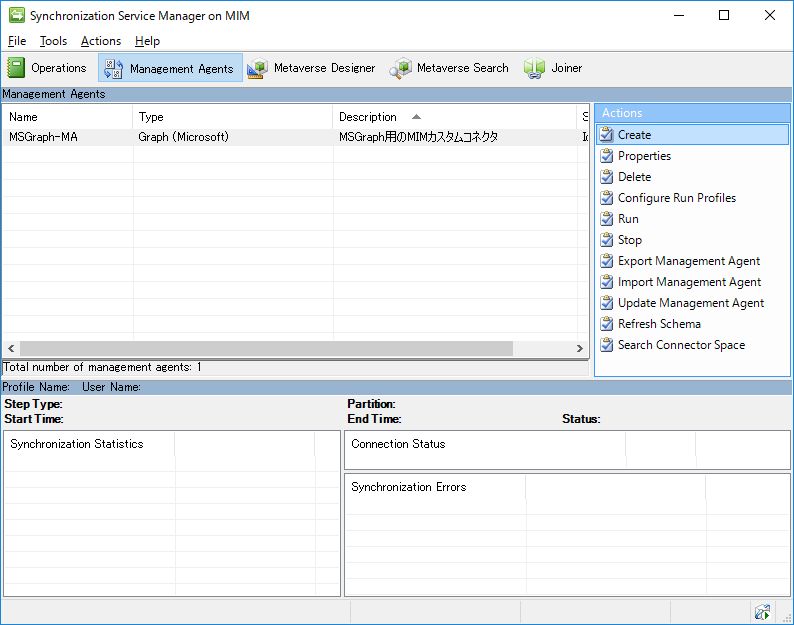Open Search Connector Space

(681, 345)
